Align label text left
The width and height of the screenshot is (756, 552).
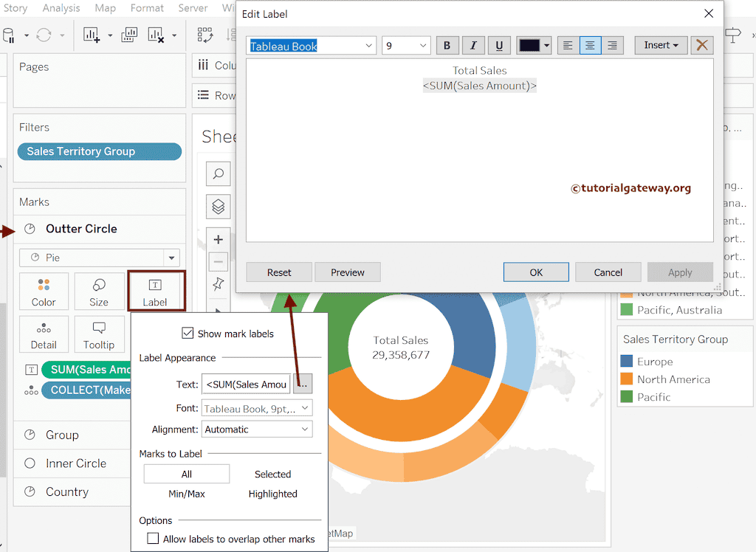point(568,45)
